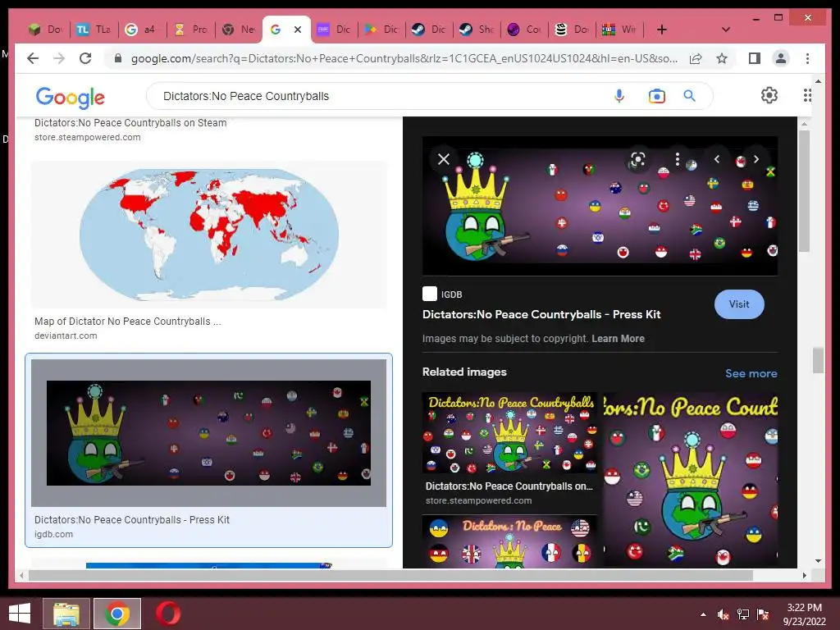840x630 pixels.
Task: Open the Google apps grid
Action: pos(807,95)
